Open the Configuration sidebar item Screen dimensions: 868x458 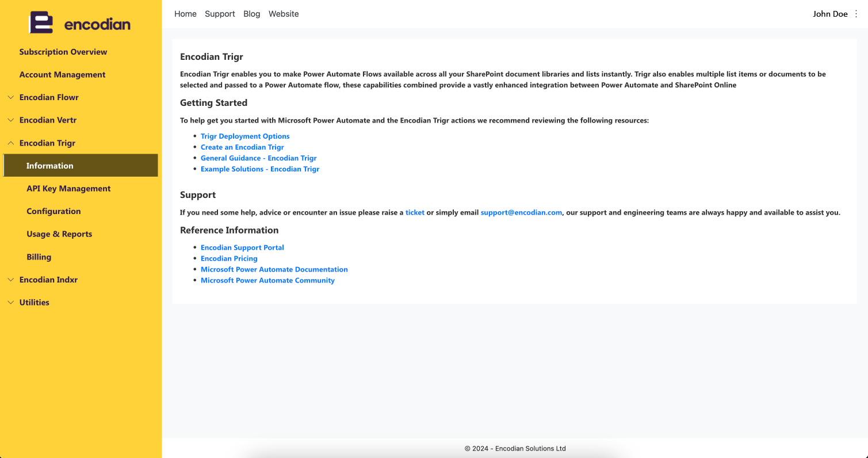pyautogui.click(x=53, y=211)
